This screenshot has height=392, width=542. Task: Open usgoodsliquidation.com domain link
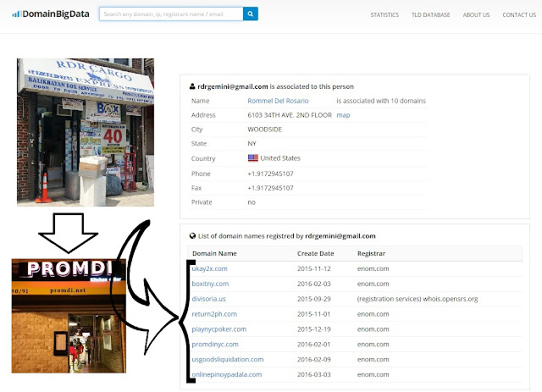[228, 360]
